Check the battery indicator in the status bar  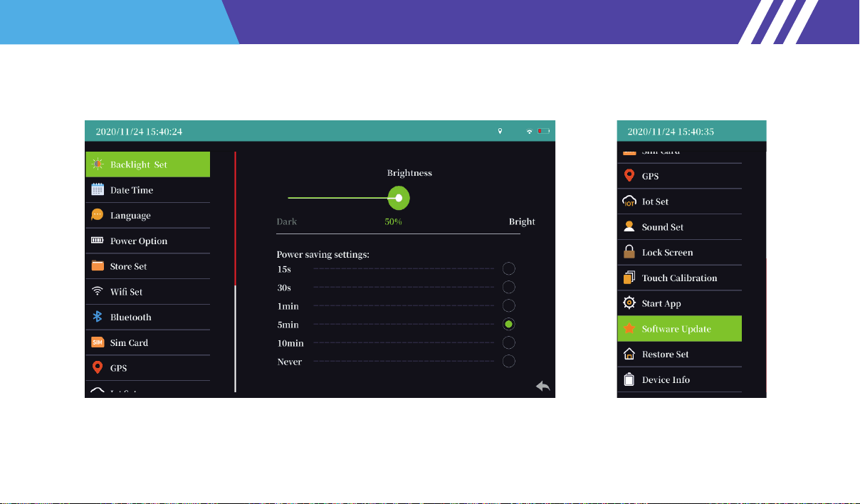coord(544,131)
